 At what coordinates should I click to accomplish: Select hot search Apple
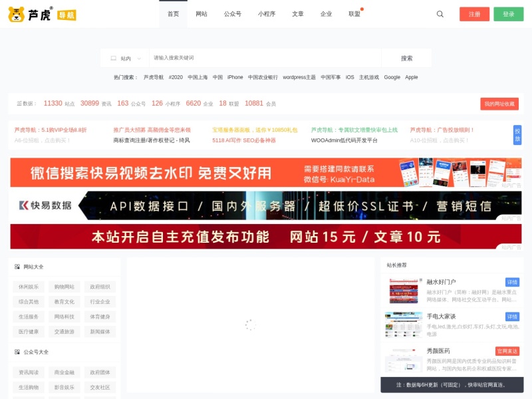point(411,77)
